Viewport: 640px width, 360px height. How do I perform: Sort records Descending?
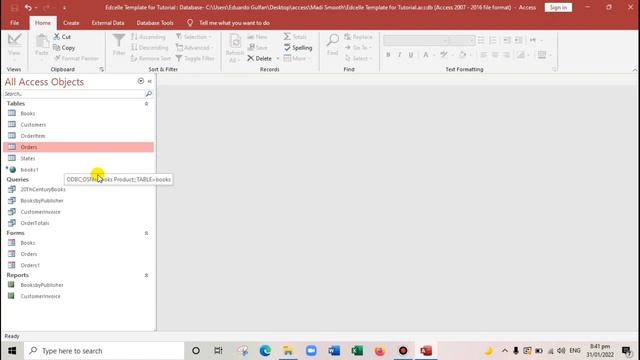click(x=149, y=48)
